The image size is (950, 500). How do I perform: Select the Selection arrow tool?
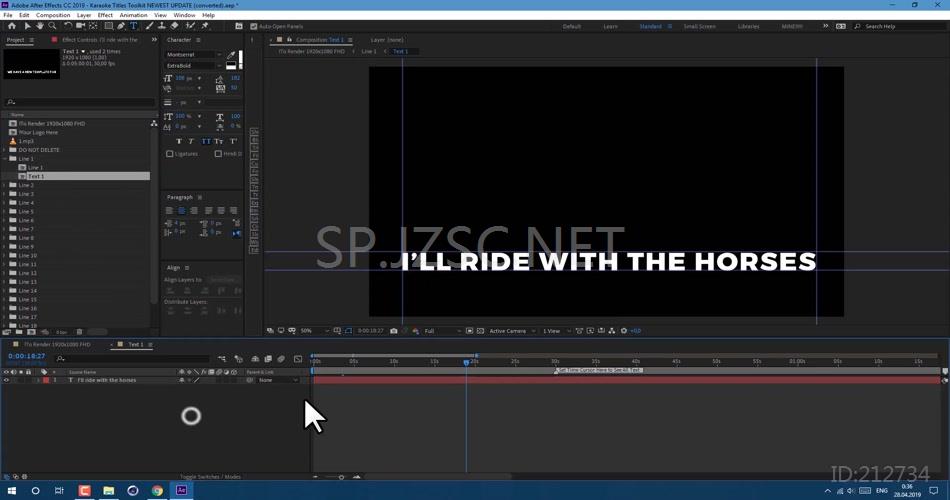coord(27,26)
